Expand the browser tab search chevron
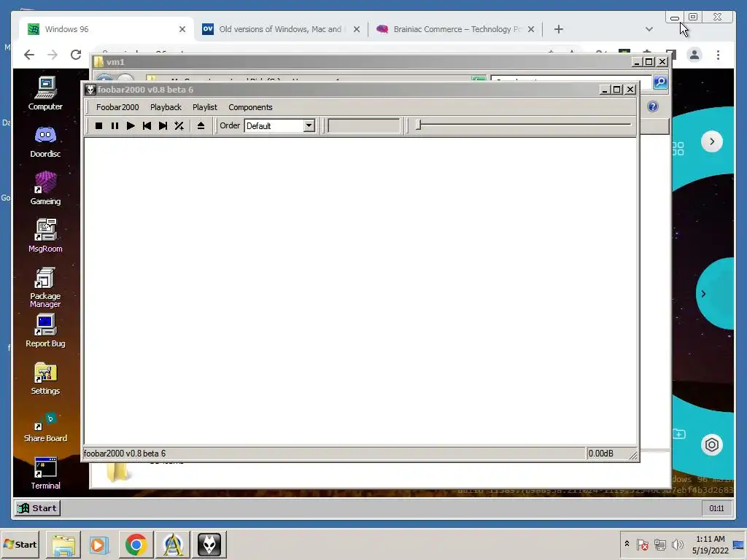 pyautogui.click(x=649, y=29)
